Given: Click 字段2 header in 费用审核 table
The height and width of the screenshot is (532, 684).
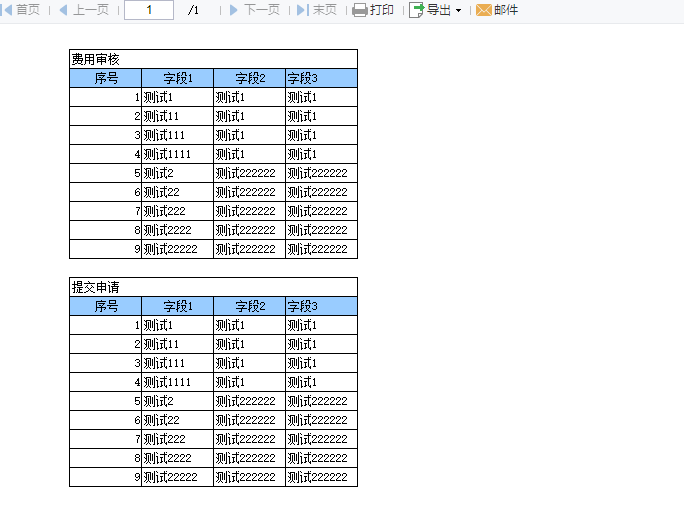Looking at the screenshot, I should click(x=250, y=78).
